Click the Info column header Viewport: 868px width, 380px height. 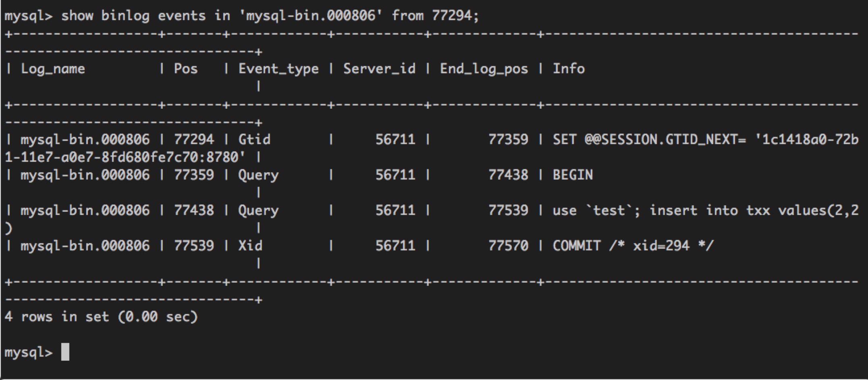[x=569, y=69]
